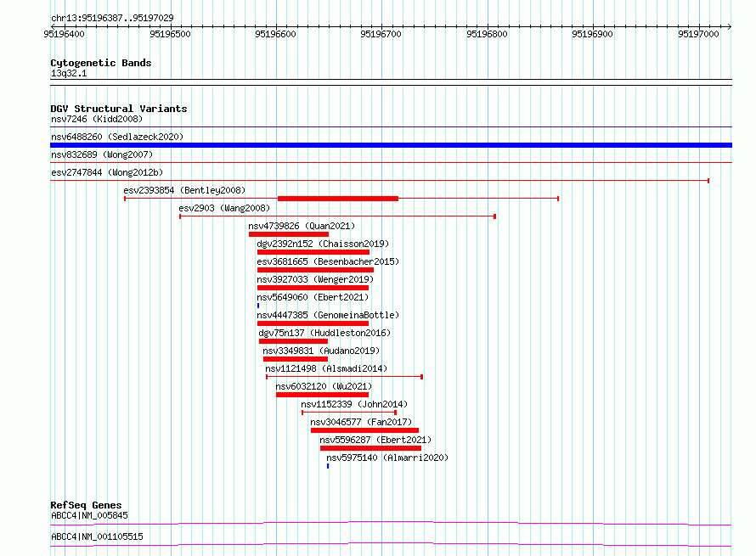Click the nsv5596287 Ebert2021 red bar
Image resolution: width=756 pixels, height=556 pixels.
pos(370,448)
